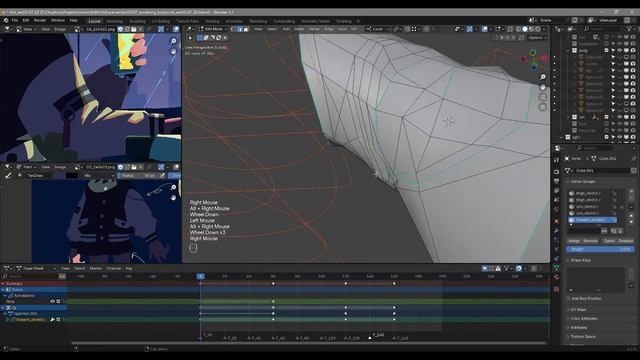This screenshot has height=360, width=640.
Task: Adjust the brush Radius slider
Action: [138, 176]
